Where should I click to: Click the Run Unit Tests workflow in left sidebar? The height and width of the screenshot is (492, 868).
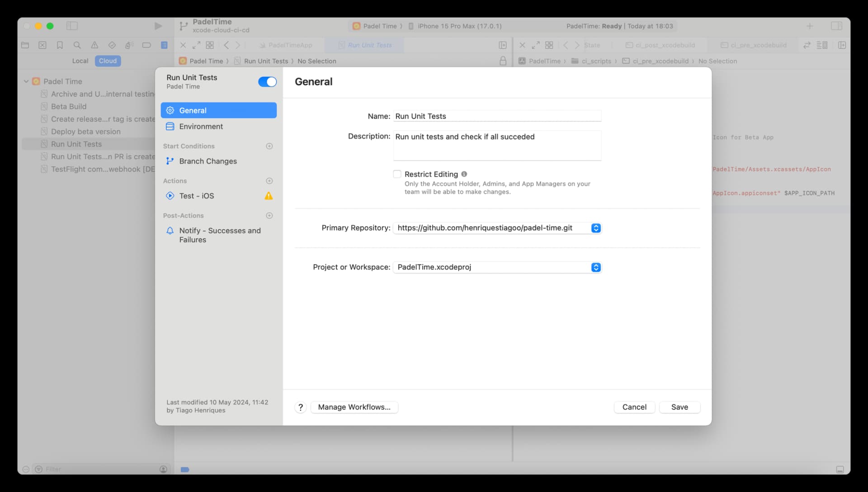[76, 144]
